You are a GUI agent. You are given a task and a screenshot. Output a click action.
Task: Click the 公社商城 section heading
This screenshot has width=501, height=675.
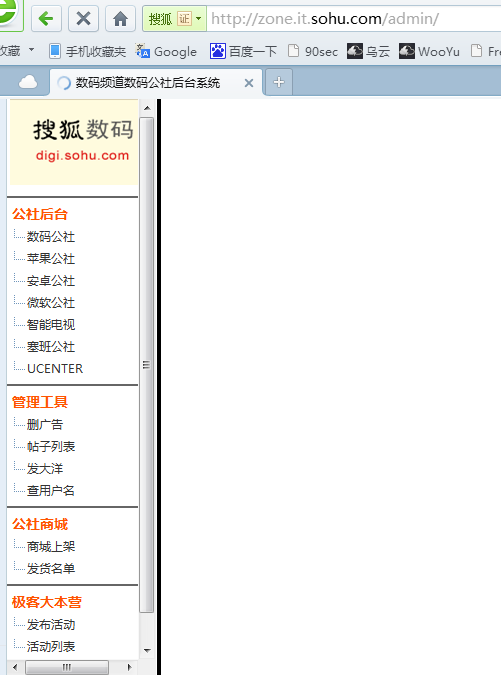tap(40, 524)
